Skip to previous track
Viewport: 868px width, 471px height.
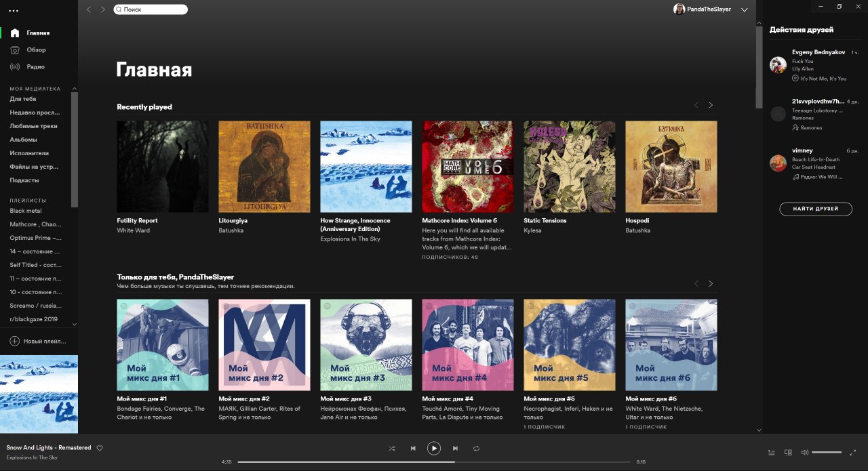tap(413, 449)
